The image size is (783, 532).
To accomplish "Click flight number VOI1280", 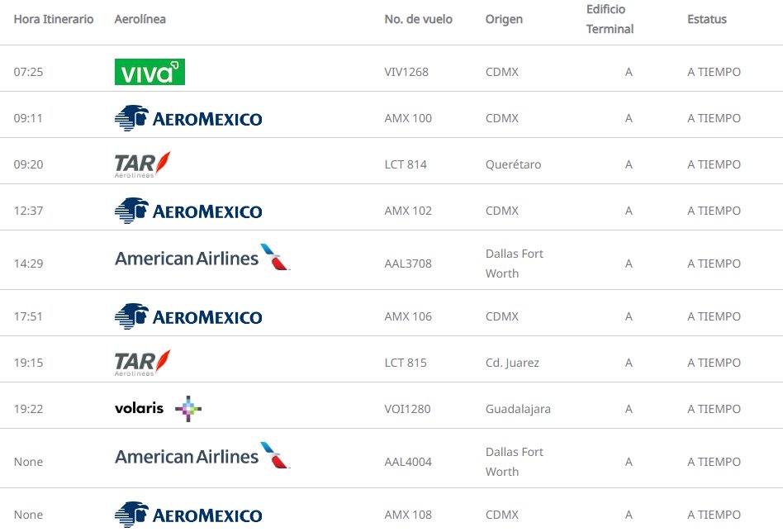I will [407, 409].
